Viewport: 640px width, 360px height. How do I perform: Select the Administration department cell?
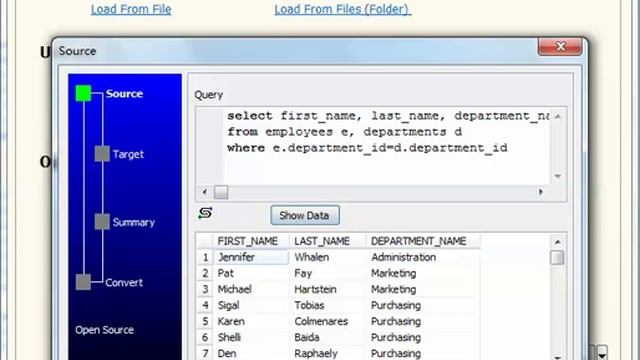coord(422,257)
